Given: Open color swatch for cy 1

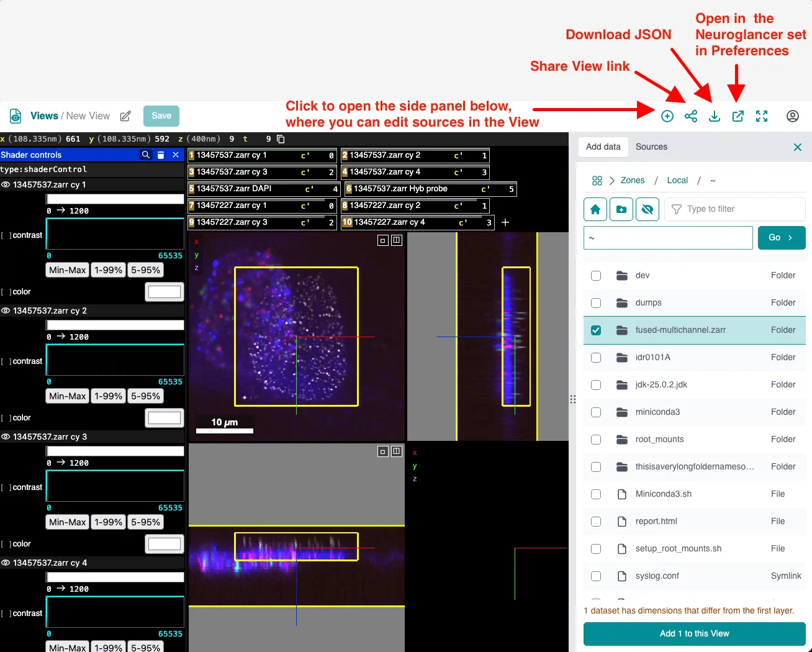Looking at the screenshot, I should click(165, 292).
